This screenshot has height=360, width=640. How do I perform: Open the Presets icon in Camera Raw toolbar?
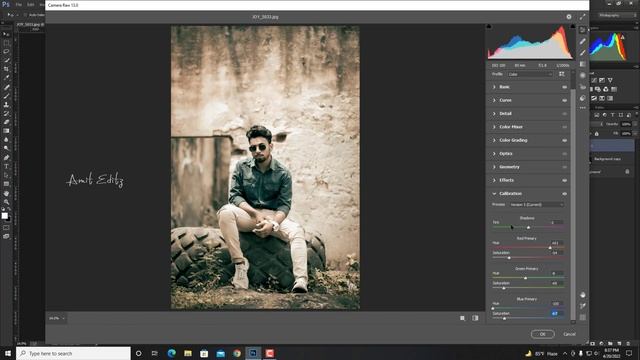(582, 98)
